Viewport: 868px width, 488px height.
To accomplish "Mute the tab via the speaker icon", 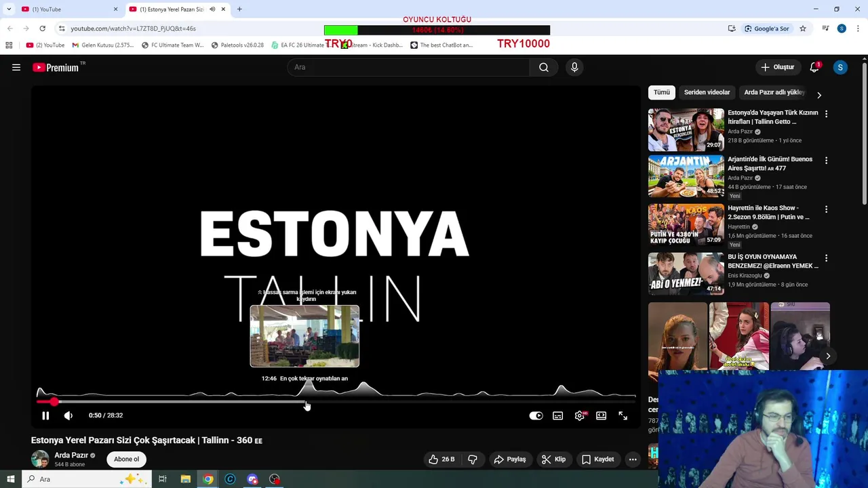I will [x=212, y=9].
